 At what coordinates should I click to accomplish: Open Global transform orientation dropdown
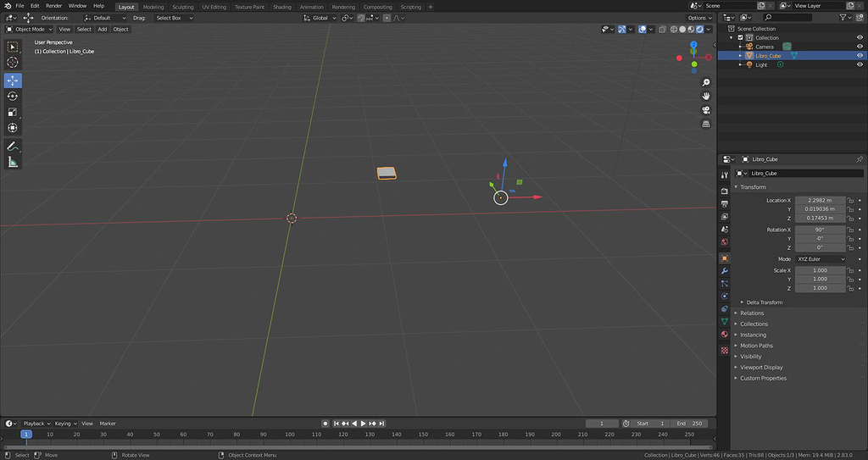(x=320, y=18)
